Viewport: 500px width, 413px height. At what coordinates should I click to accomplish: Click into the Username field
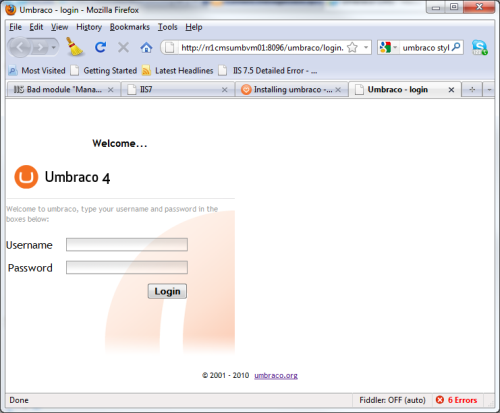tap(127, 245)
